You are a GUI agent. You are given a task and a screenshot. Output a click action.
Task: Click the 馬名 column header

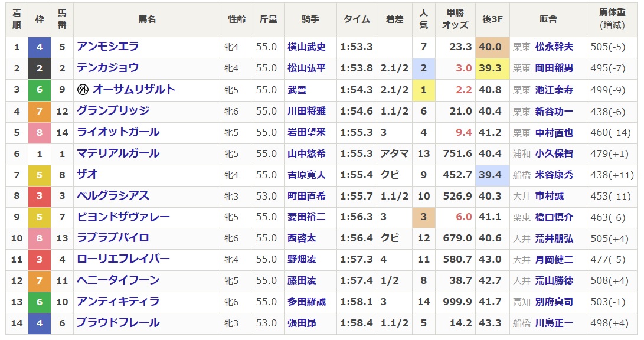[147, 19]
